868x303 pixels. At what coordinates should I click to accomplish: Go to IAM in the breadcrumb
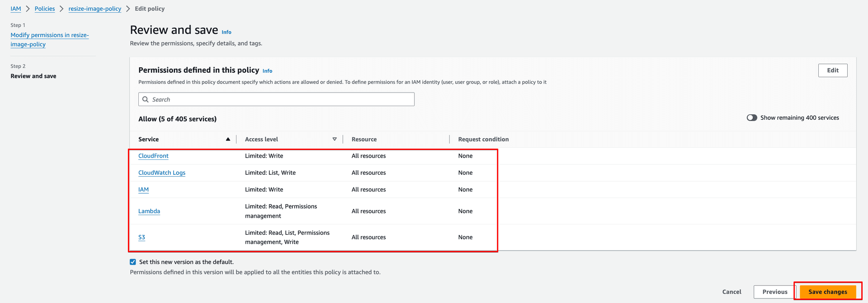point(16,9)
